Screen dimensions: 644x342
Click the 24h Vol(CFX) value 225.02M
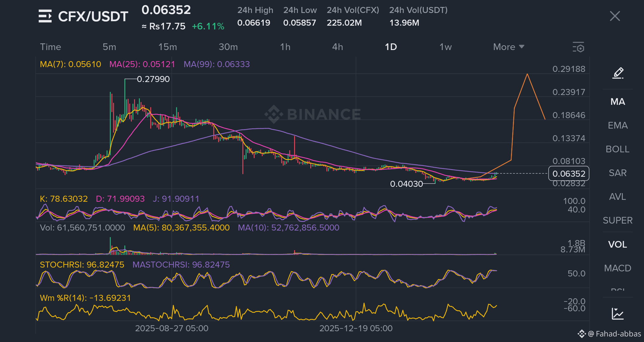344,23
